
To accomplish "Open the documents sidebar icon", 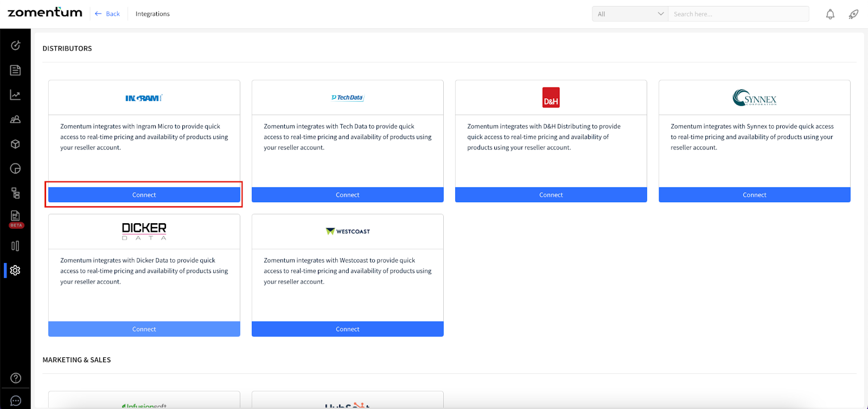I will coord(15,70).
